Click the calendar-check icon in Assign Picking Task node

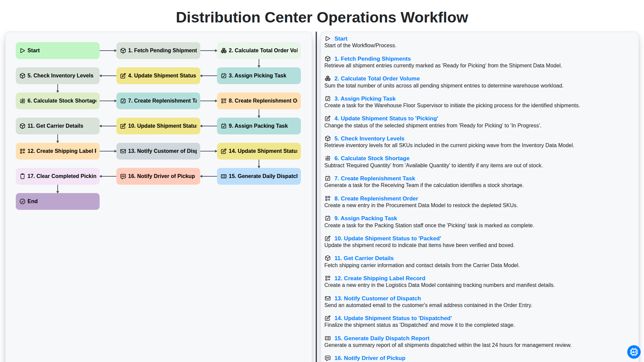224,76
